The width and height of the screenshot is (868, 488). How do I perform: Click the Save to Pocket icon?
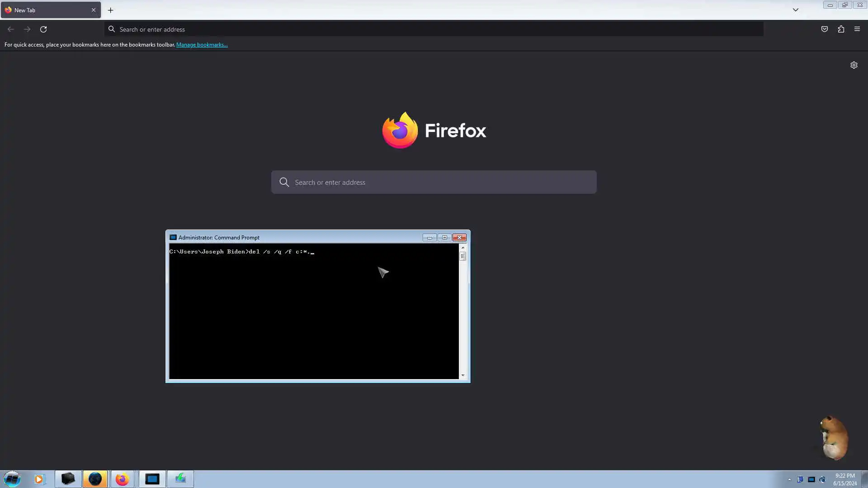(x=824, y=29)
